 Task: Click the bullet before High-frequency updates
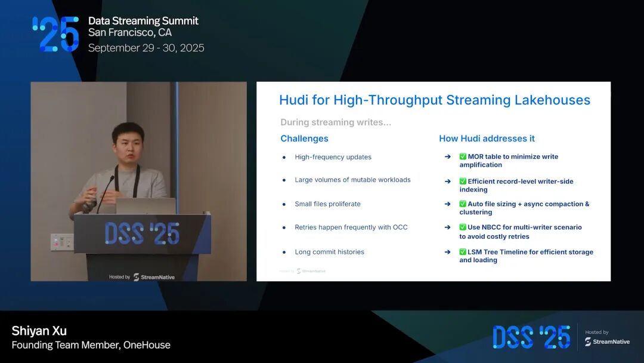coord(284,158)
